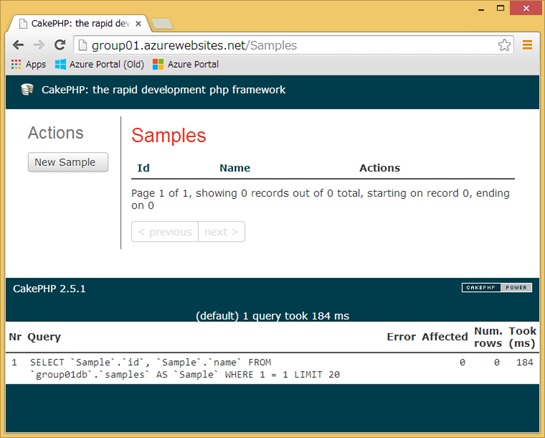545x438 pixels.
Task: Click the CakePHP cake logo icon
Action: (x=27, y=90)
